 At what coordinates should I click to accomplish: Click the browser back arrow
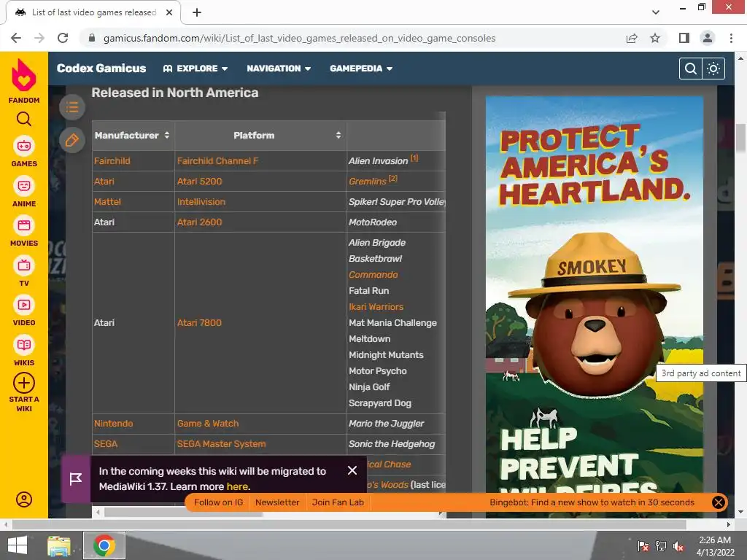16,38
